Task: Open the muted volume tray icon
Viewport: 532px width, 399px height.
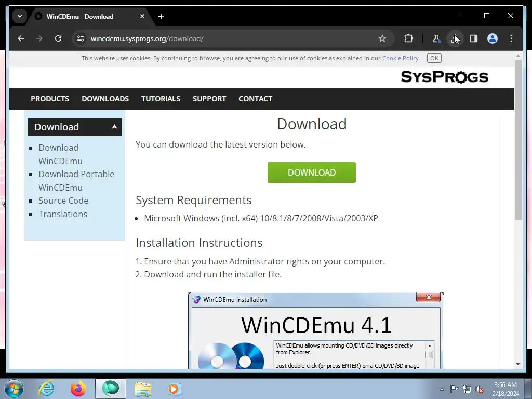Action: click(x=480, y=389)
